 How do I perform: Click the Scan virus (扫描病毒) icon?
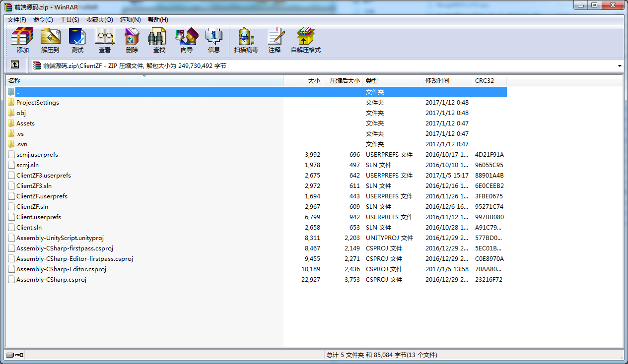tap(246, 40)
